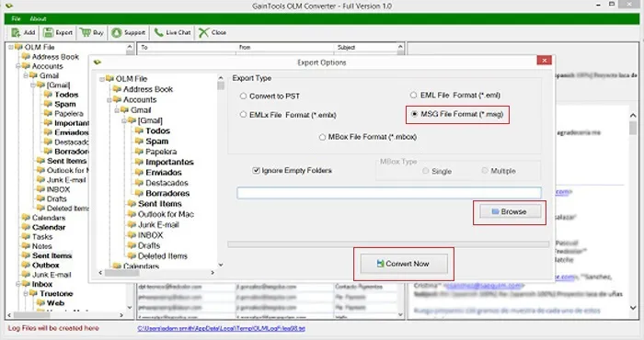Collapse OLM File node in main tree
The height and width of the screenshot is (340, 644).
[11, 47]
